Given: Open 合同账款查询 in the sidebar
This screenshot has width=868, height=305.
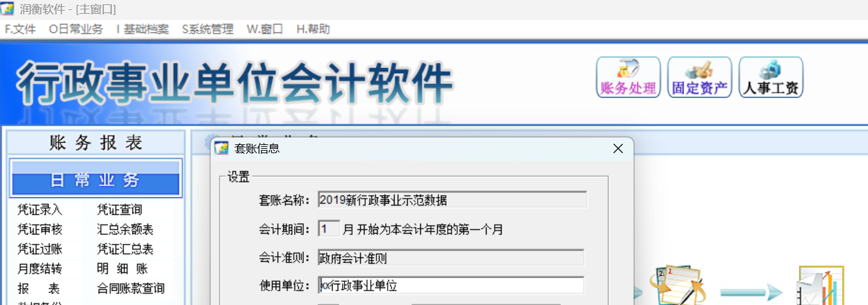Looking at the screenshot, I should coord(131,289).
